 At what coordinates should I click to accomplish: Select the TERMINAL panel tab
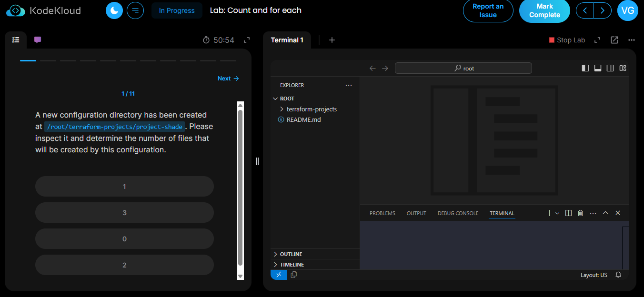tap(502, 213)
